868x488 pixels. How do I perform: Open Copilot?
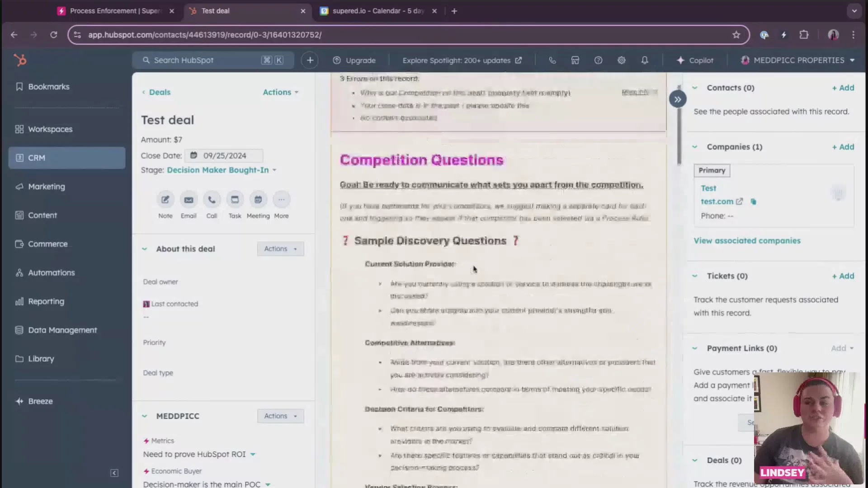click(695, 61)
